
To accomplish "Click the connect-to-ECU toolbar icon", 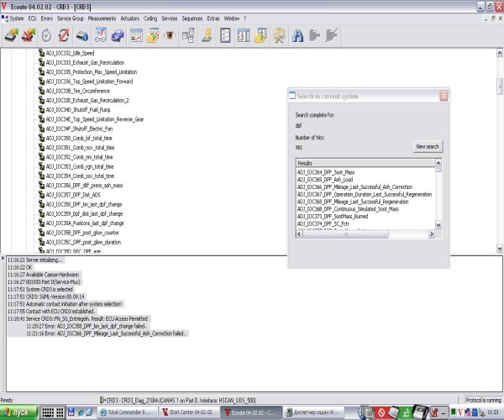I will tap(12, 35).
